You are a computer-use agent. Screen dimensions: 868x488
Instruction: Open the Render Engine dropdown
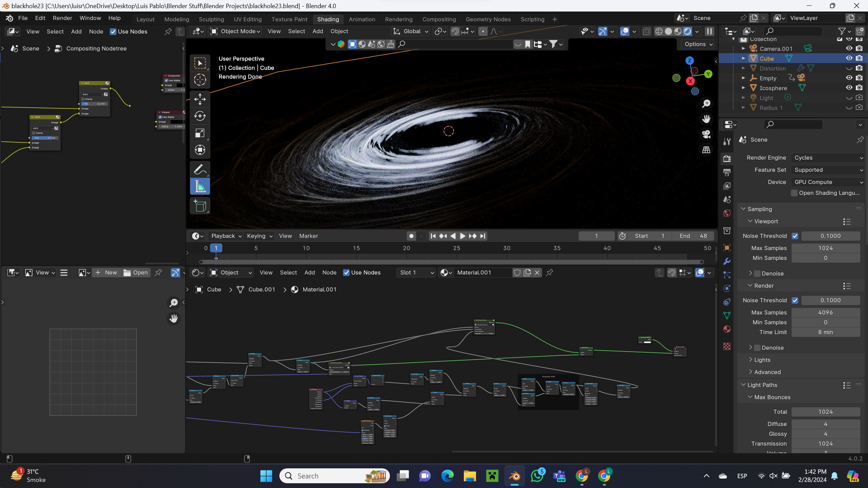point(828,158)
